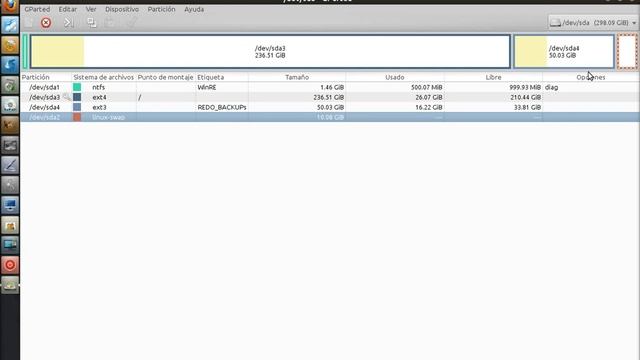Click the diag flag cell
The width and height of the screenshot is (640, 360).
[x=551, y=87]
